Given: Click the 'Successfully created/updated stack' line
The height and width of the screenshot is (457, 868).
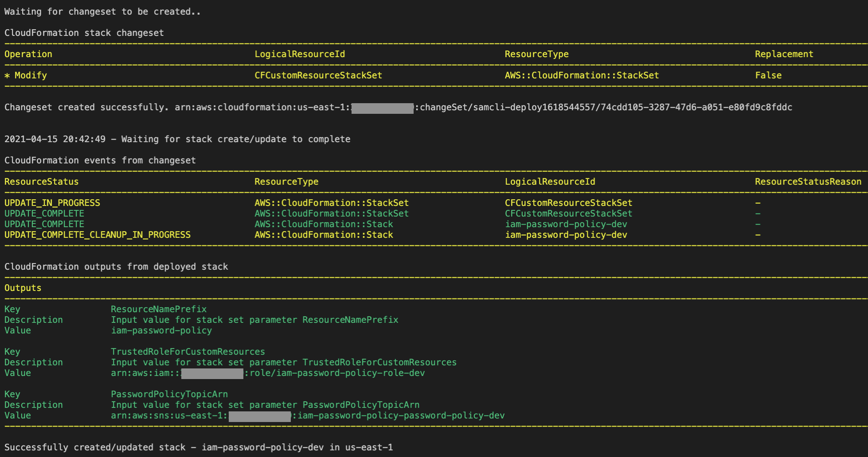Looking at the screenshot, I should tap(199, 447).
